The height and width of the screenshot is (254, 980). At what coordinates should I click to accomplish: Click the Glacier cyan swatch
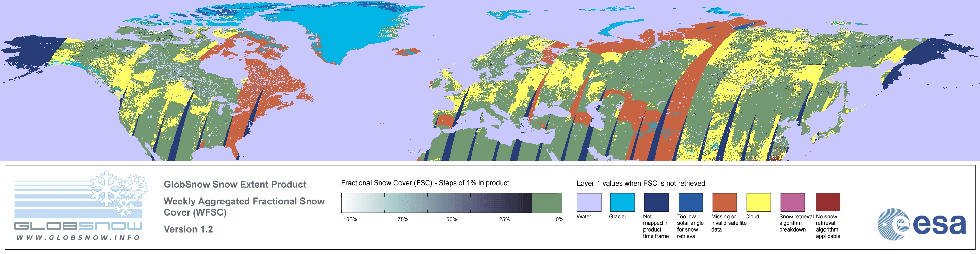pyautogui.click(x=622, y=202)
